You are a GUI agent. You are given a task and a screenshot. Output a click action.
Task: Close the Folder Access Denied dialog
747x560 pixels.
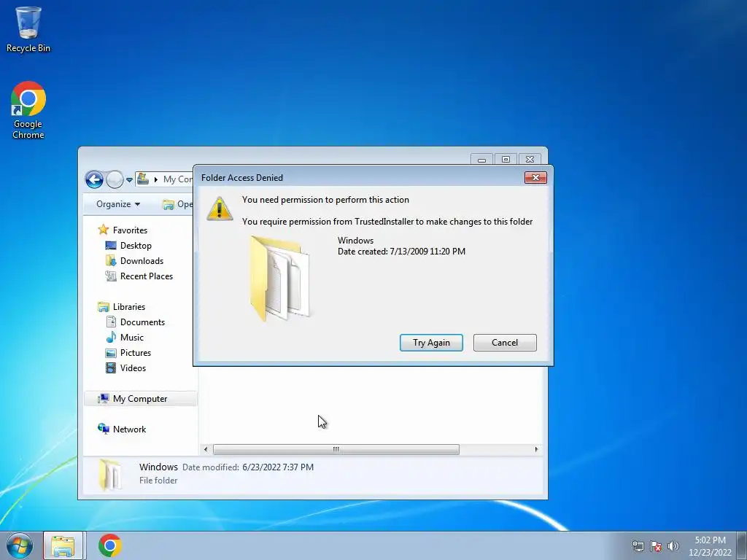(535, 178)
